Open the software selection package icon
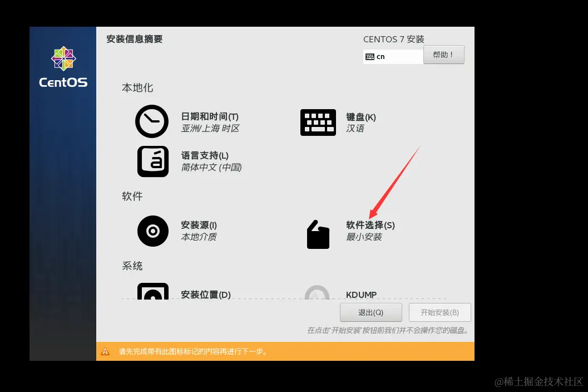Image resolution: width=588 pixels, height=392 pixels. coord(318,234)
